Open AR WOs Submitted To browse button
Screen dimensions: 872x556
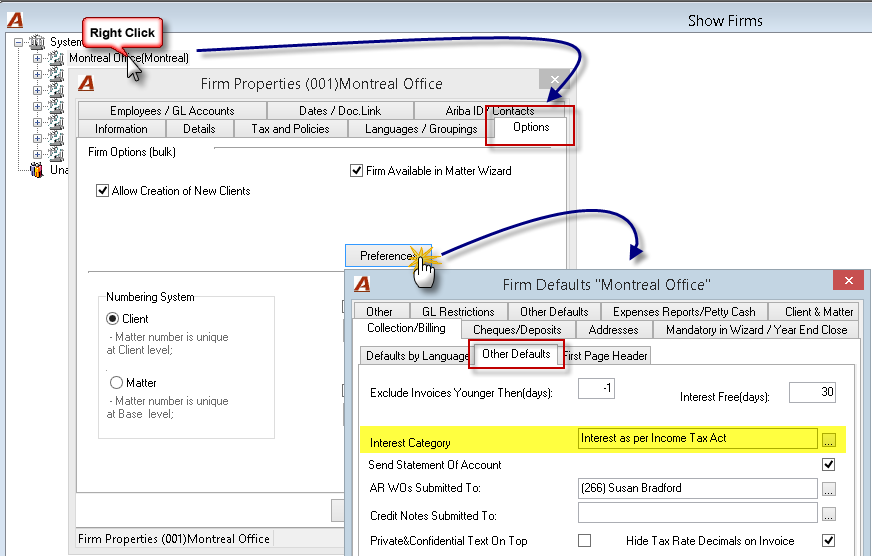(829, 489)
